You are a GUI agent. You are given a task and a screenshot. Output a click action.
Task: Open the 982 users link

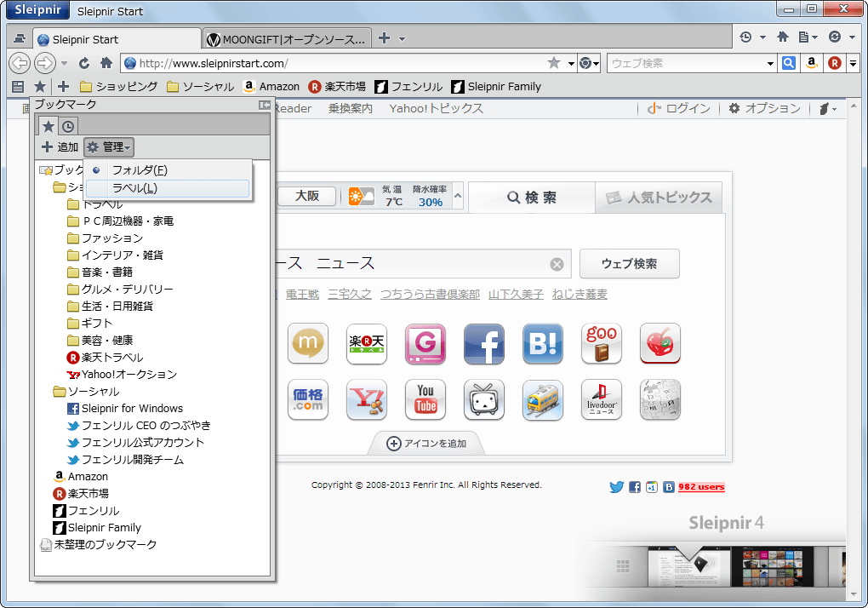(x=701, y=487)
